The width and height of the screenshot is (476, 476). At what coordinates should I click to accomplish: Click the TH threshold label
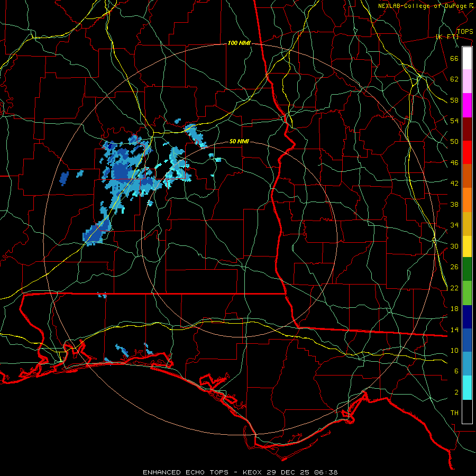tap(454, 413)
